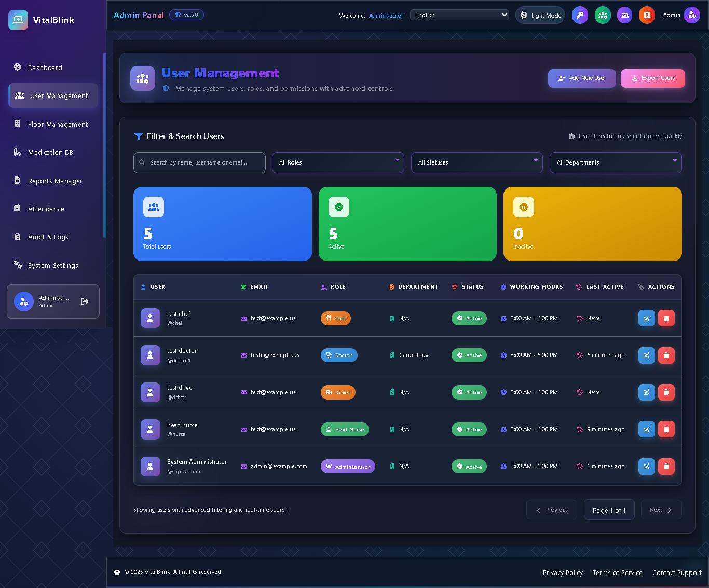The image size is (709, 588).
Task: Click the Privacy Policy footer link
Action: [x=563, y=572]
